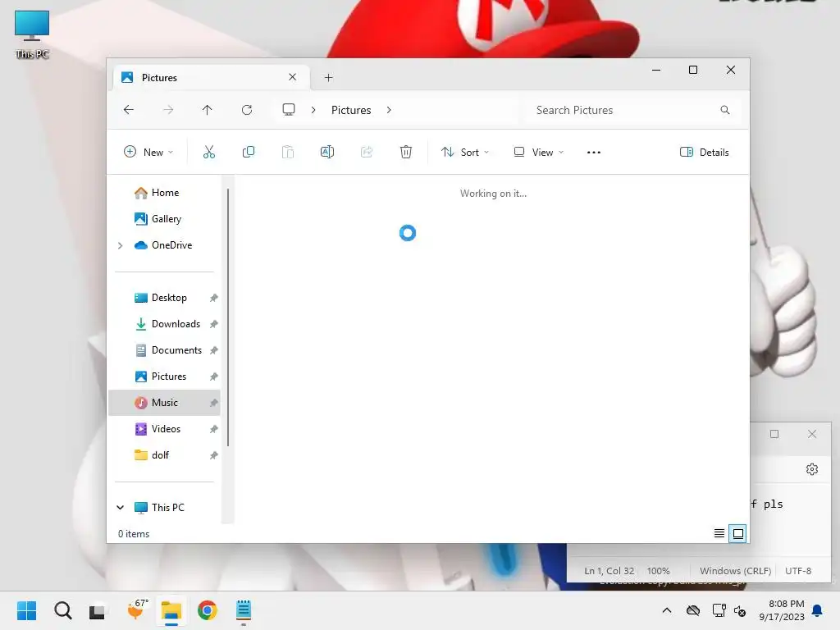Click Windows (CRLF) in Notepad status bar
Viewport: 840px width, 630px height.
(735, 571)
